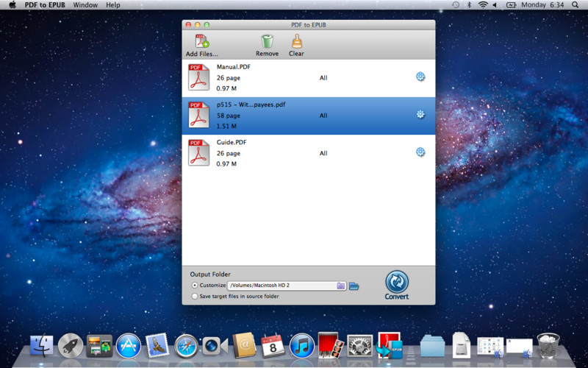Screen dimensions: 588x368
Task: Click PDF icon of the p515 file
Action: click(x=198, y=115)
